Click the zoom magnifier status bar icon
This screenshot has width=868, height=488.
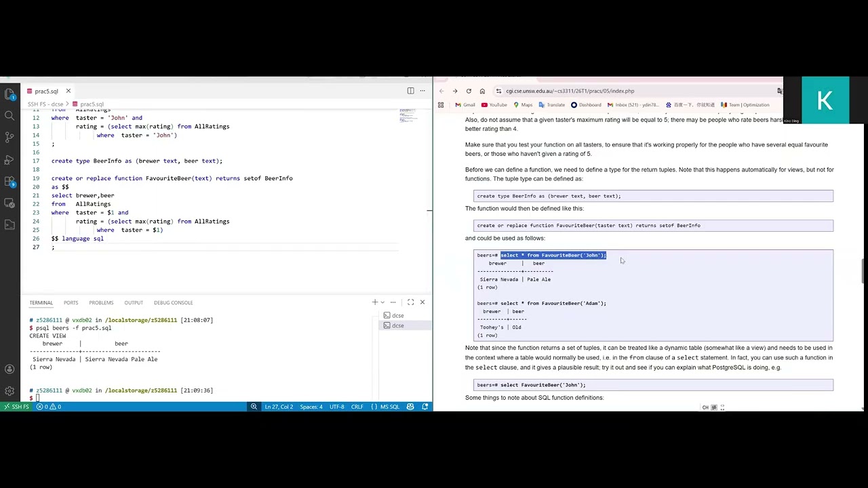(x=254, y=407)
